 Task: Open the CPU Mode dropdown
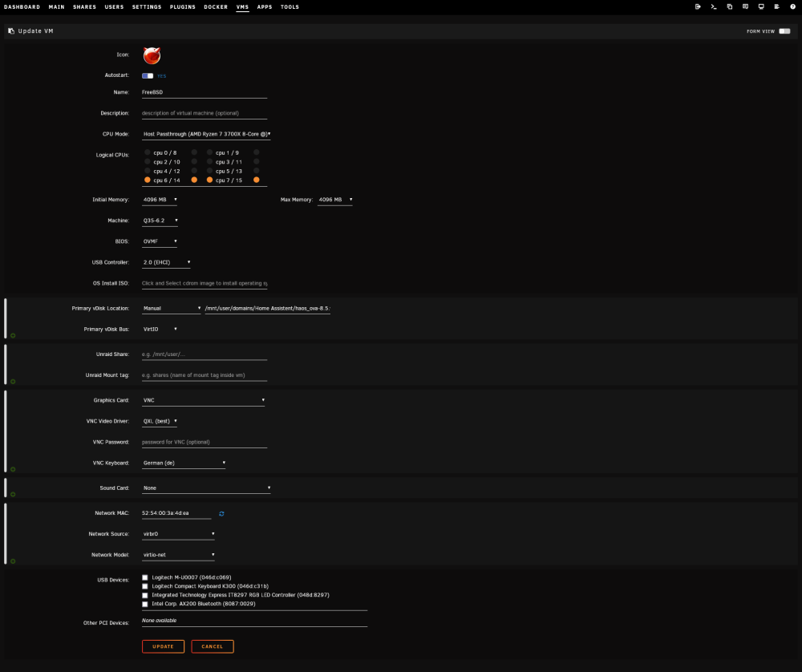tap(206, 134)
